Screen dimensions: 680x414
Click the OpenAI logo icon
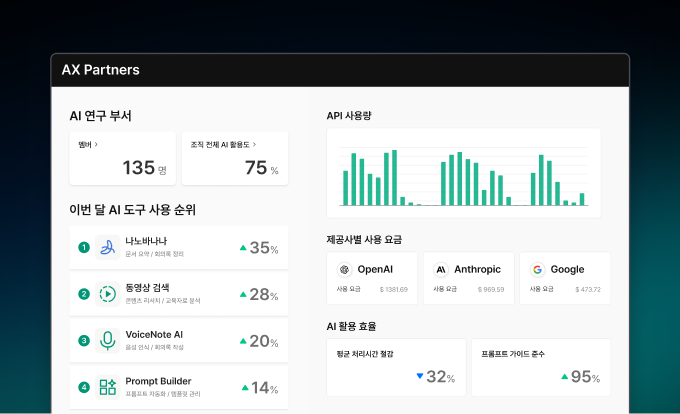coord(344,270)
